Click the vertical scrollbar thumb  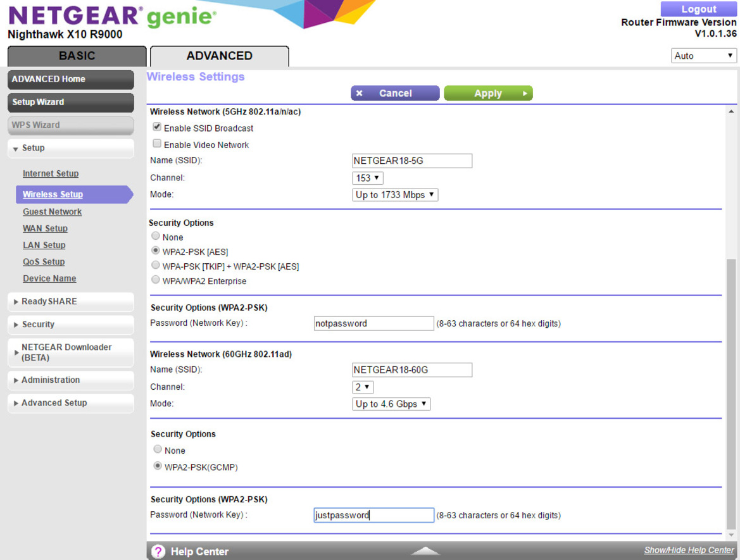click(731, 394)
